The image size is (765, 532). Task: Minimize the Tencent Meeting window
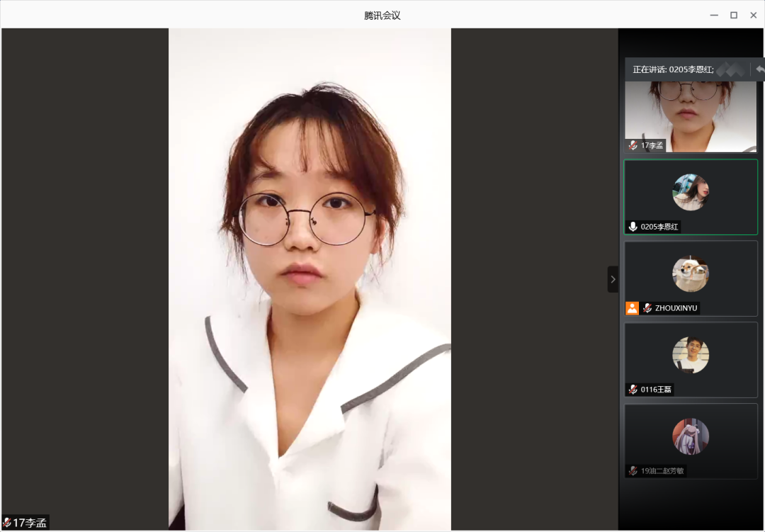(714, 15)
